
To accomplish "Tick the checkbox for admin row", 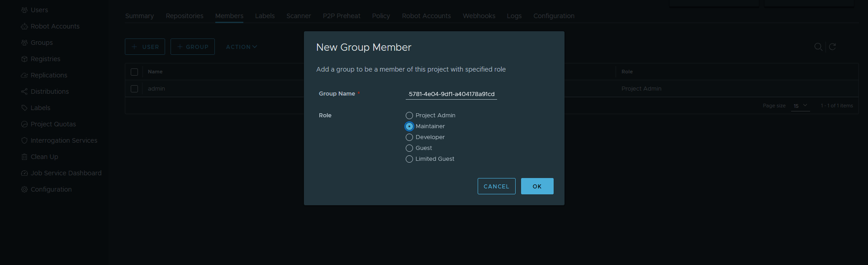I will point(134,89).
